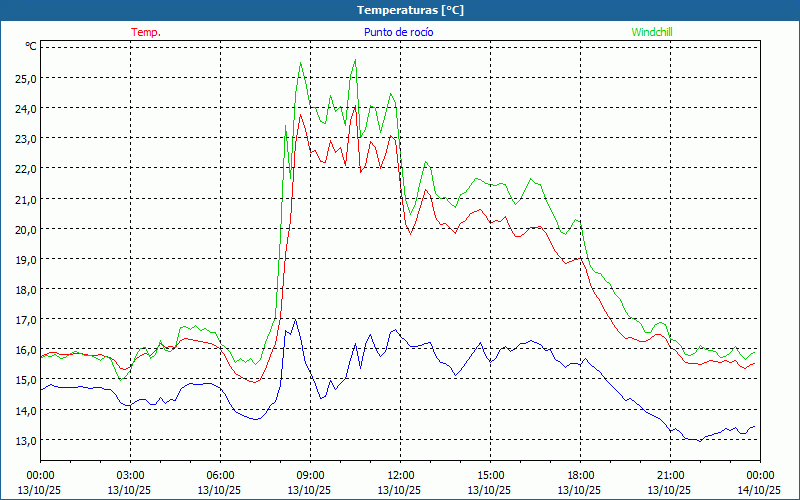The image size is (800, 500).
Task: Click the 14/10/25 date label
Action: coord(760,490)
